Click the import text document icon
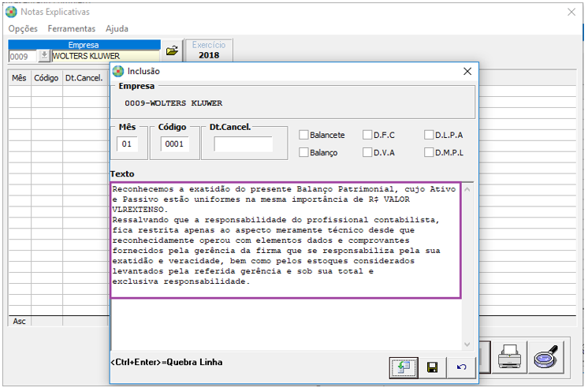Viewport: 588px width, 391px height. [404, 368]
